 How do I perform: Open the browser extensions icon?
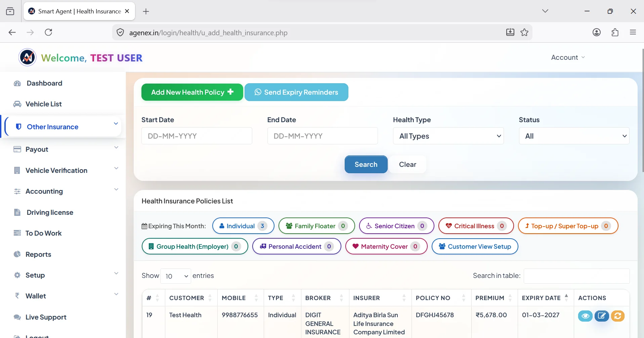[615, 32]
